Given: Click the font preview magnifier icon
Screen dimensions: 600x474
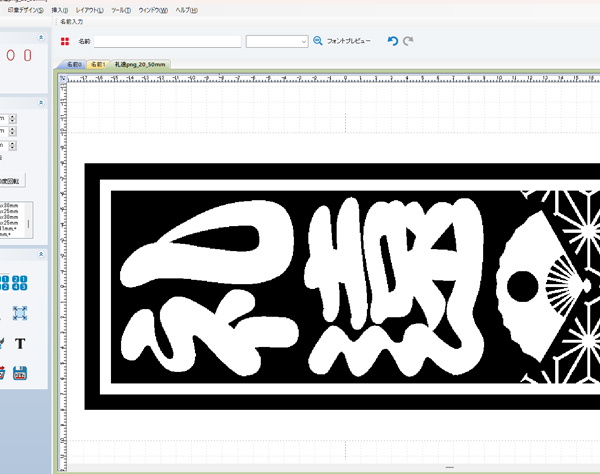Looking at the screenshot, I should [318, 41].
